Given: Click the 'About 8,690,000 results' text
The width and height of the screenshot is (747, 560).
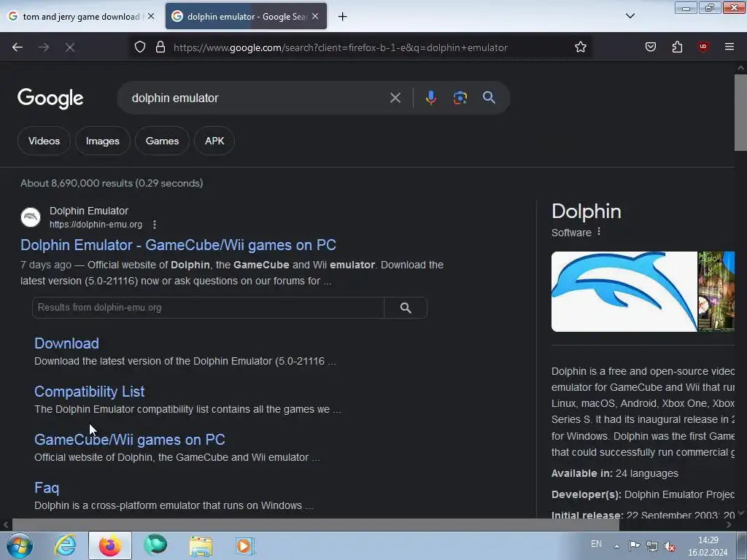Looking at the screenshot, I should [112, 183].
